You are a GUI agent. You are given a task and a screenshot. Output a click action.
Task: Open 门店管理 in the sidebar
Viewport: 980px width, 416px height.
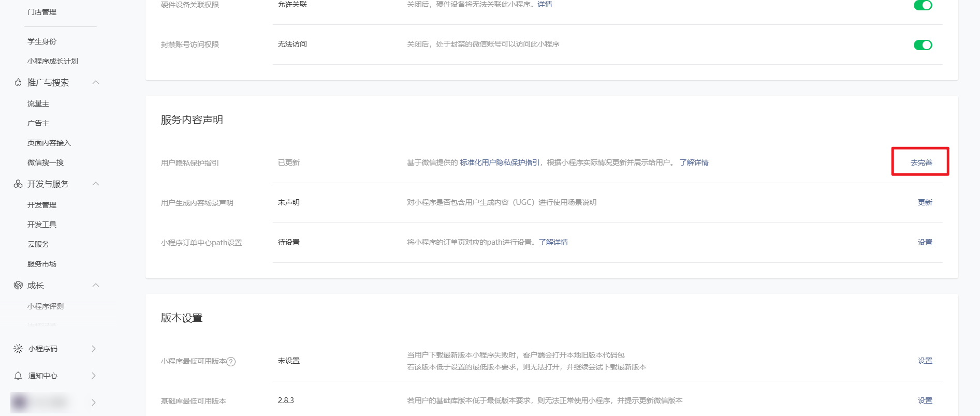pos(42,12)
